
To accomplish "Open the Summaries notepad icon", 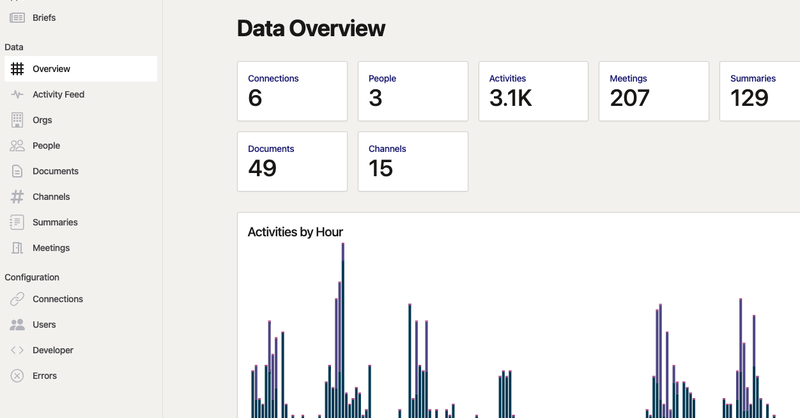I will [x=17, y=222].
